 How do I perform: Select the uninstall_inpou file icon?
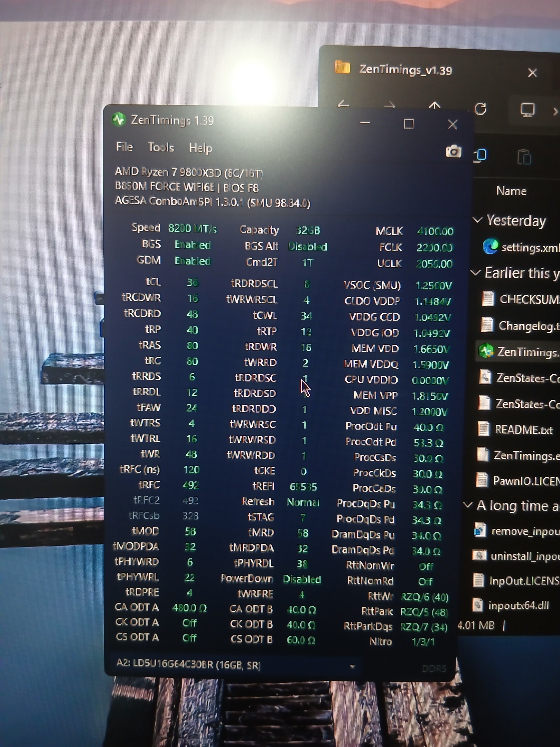[x=479, y=555]
